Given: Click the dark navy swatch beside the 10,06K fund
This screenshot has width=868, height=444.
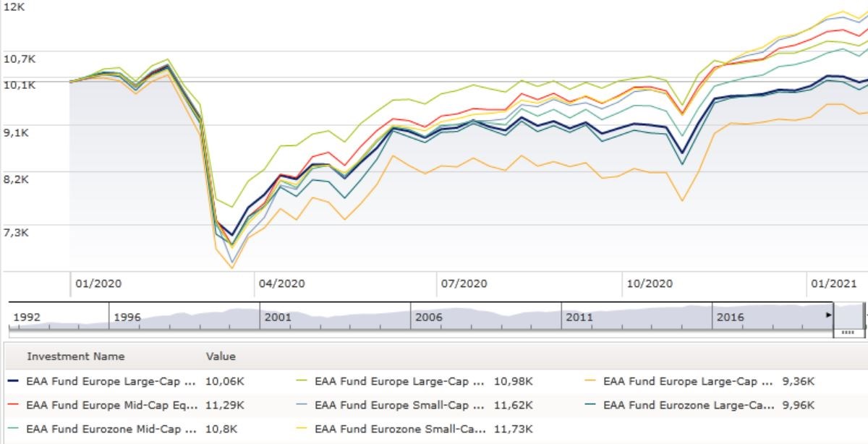Looking at the screenshot, I should pos(13,381).
